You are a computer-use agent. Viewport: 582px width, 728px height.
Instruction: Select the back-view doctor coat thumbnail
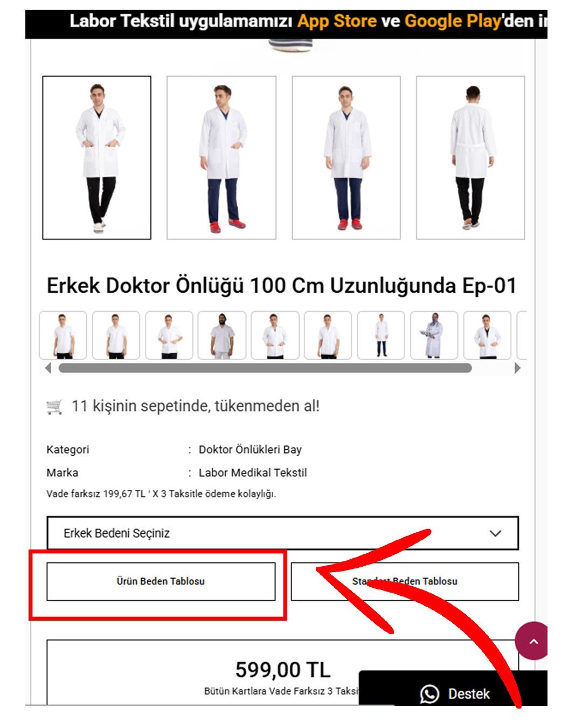470,157
